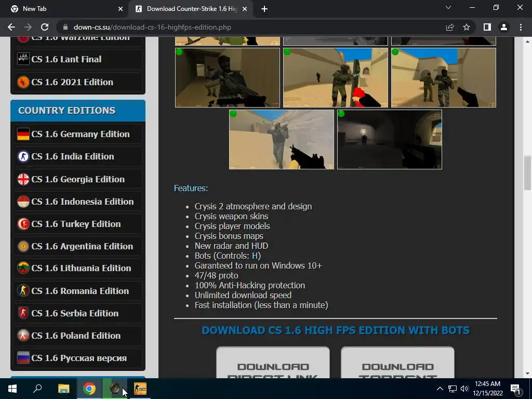This screenshot has width=532, height=399.
Task: Open red-gloved knife screenshot thumbnail
Action: pyautogui.click(x=336, y=77)
